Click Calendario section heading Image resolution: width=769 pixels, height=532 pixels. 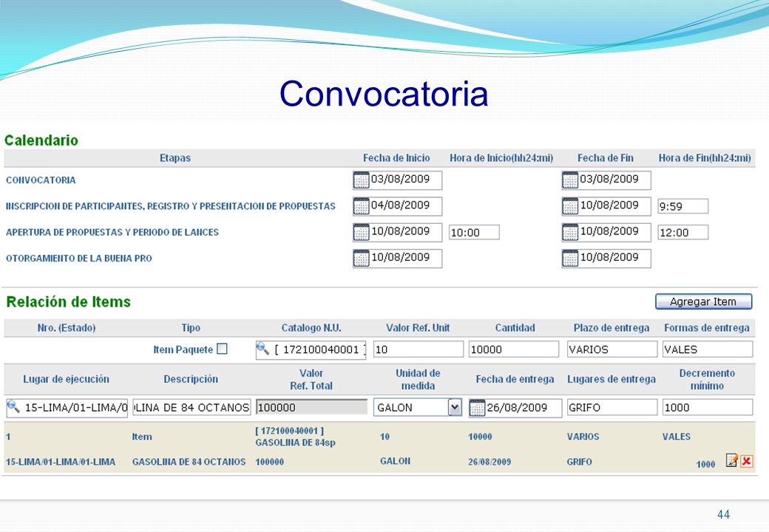tap(41, 140)
